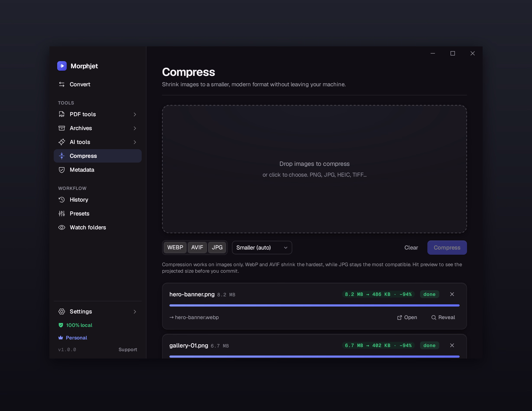This screenshot has height=411, width=532.
Task: Click the Archives box icon
Action: pos(62,128)
